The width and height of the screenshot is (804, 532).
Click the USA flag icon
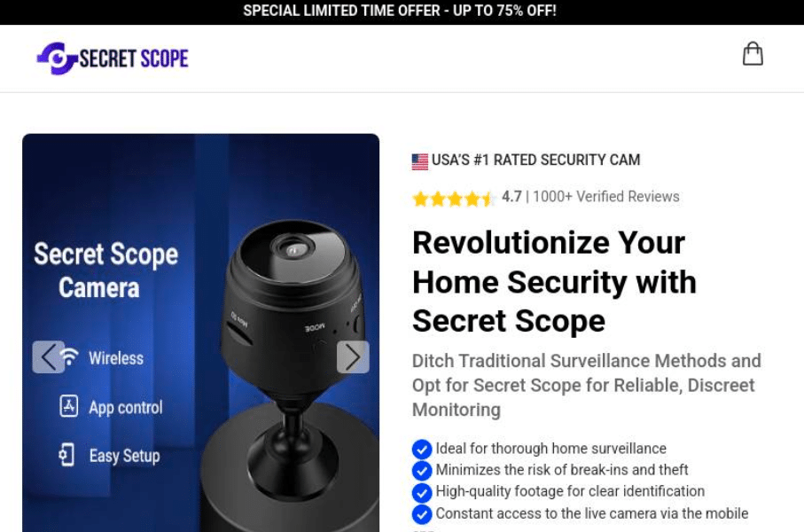pyautogui.click(x=420, y=161)
